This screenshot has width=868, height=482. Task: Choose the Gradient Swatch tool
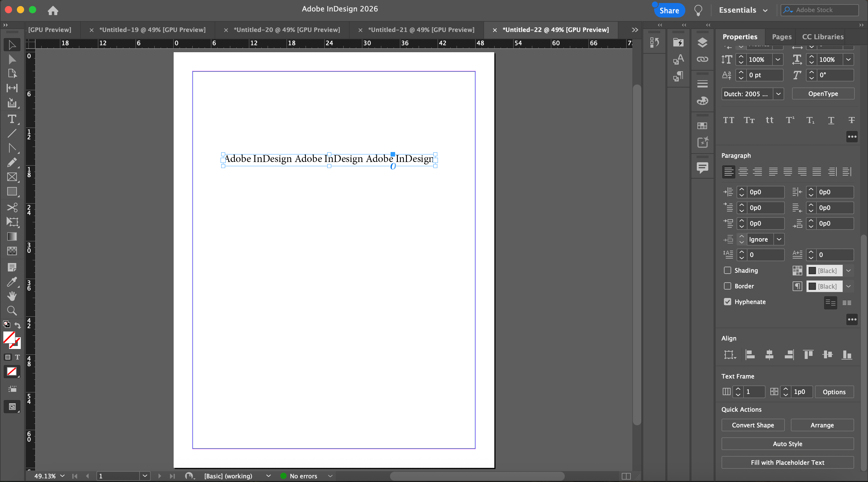click(12, 236)
